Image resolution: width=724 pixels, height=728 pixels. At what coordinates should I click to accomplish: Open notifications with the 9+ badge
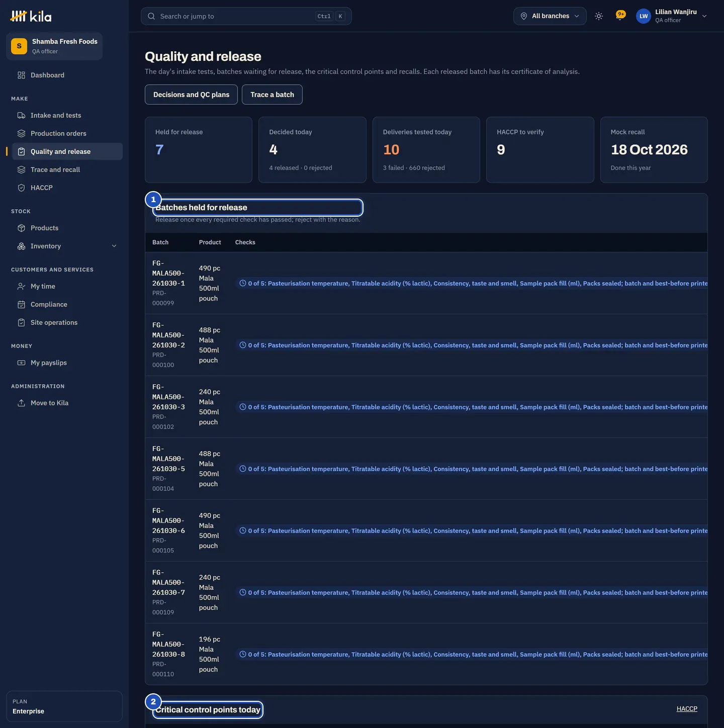pos(620,16)
